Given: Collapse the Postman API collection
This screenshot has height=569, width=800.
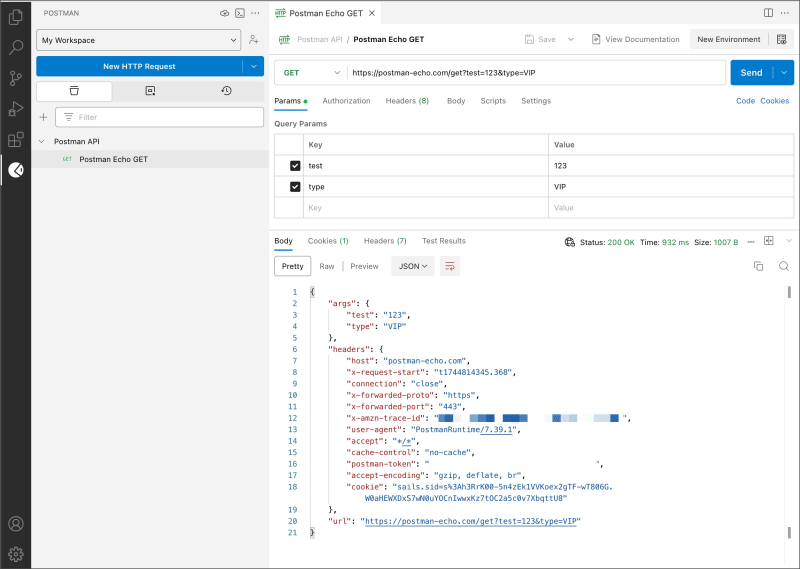Looking at the screenshot, I should [42, 141].
